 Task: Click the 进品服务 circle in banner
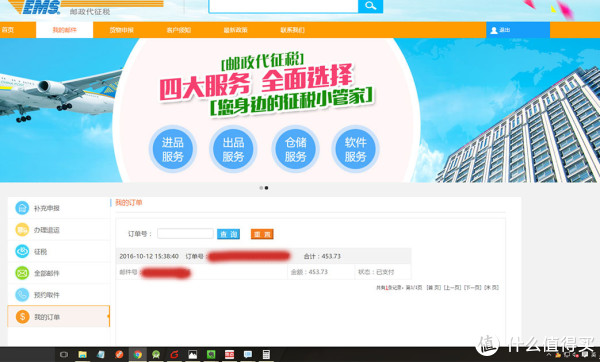click(x=173, y=149)
